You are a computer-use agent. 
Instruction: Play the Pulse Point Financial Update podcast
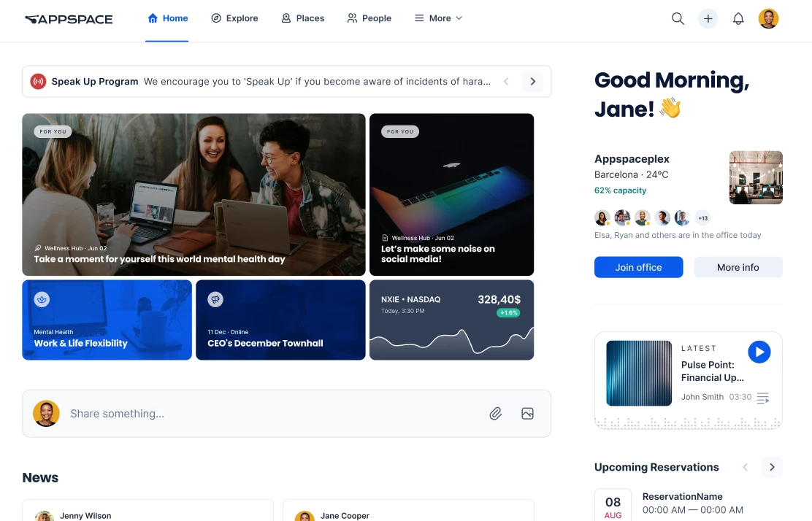[x=759, y=352]
